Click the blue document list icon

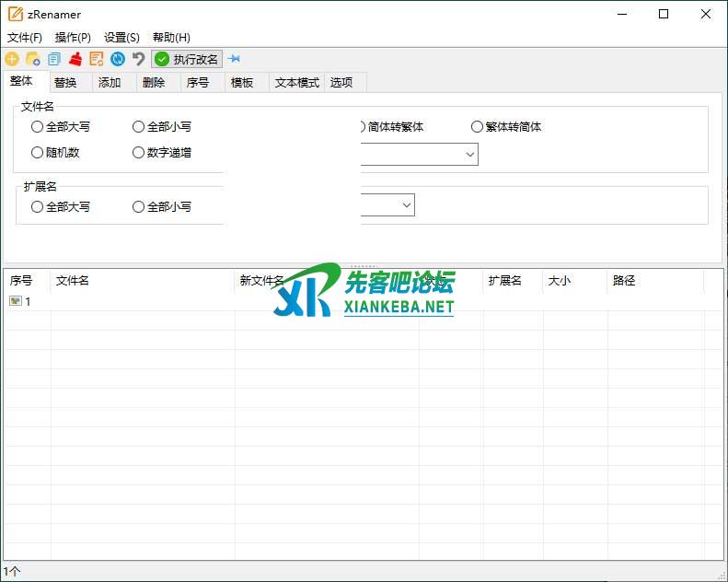54,59
